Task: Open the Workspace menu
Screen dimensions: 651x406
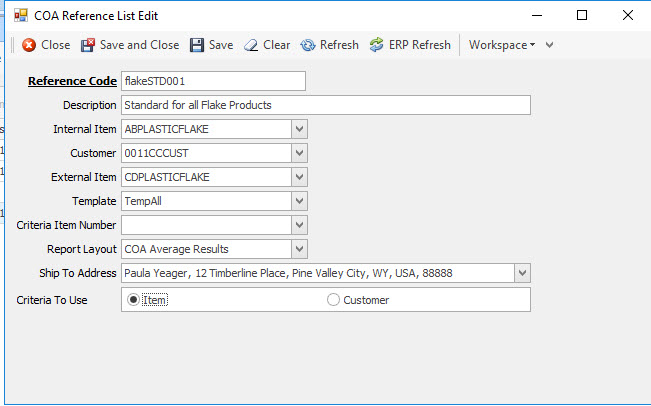Action: (502, 45)
